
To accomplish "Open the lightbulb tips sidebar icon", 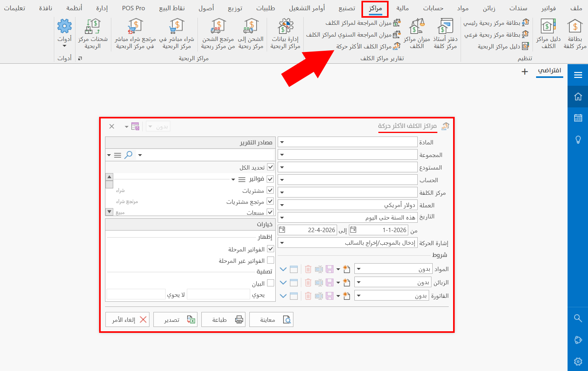I will click(x=578, y=139).
